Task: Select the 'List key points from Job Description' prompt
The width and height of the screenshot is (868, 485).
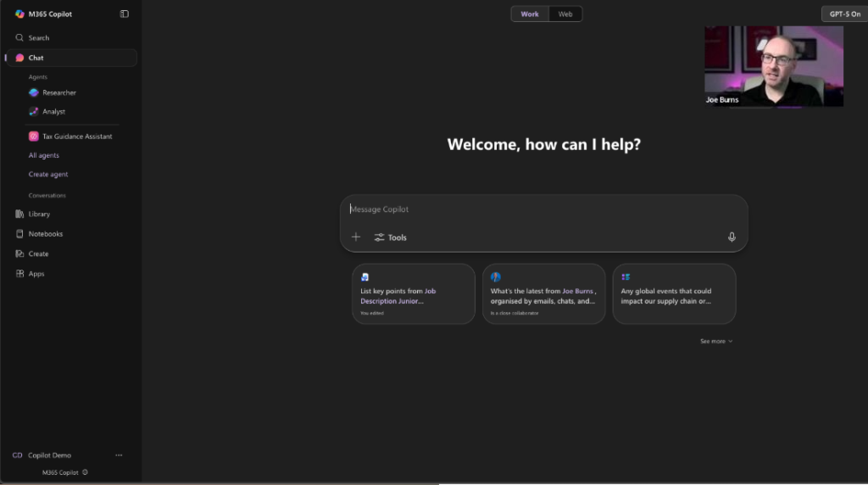Action: click(414, 294)
